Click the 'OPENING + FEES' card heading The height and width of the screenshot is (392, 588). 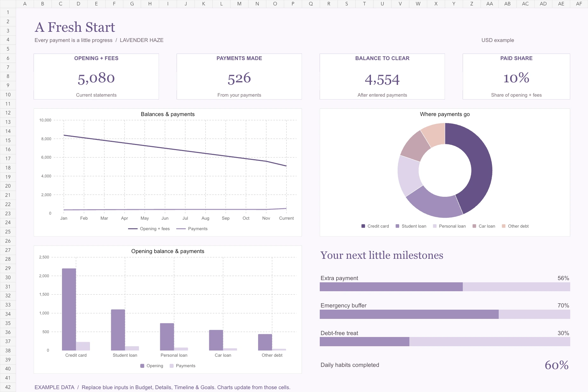(x=96, y=58)
